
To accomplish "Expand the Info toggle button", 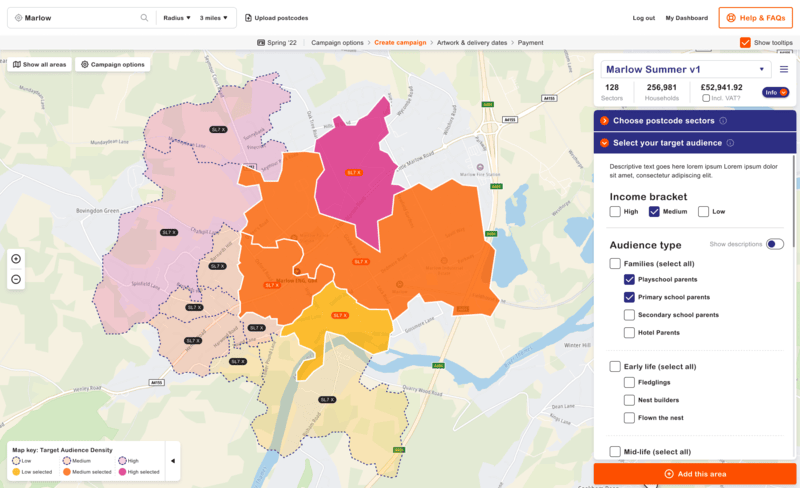I will click(x=776, y=92).
